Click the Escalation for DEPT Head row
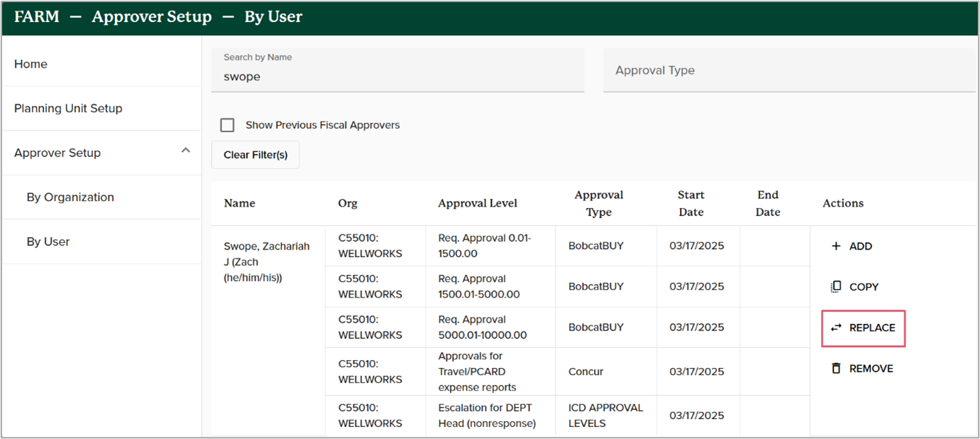The height and width of the screenshot is (439, 980). (485, 416)
